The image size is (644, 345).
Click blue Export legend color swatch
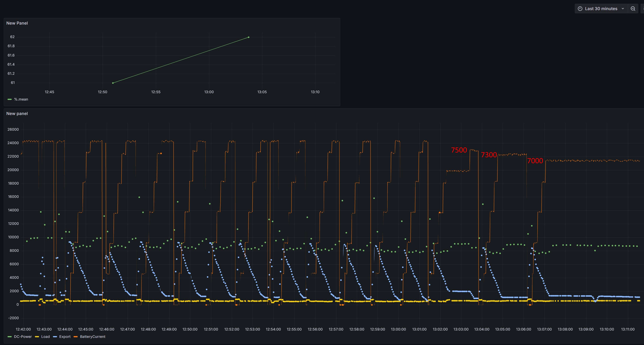(55, 337)
